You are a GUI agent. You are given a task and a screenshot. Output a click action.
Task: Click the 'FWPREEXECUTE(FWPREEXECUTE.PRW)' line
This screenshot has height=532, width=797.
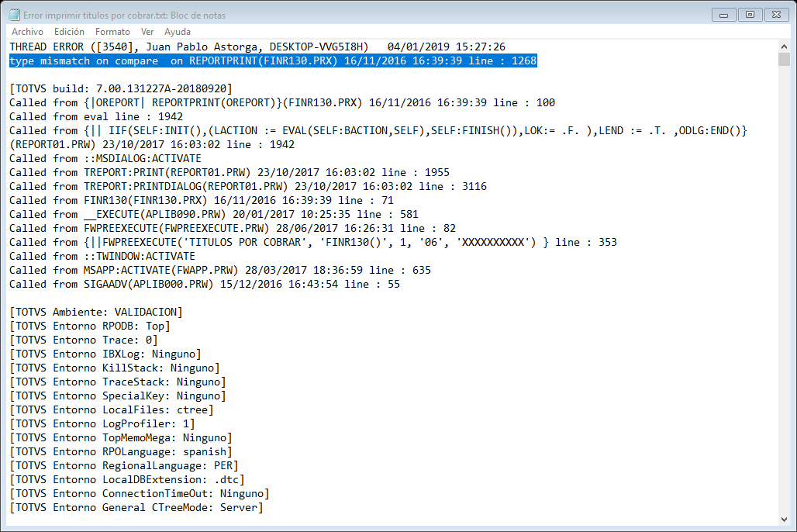[233, 228]
